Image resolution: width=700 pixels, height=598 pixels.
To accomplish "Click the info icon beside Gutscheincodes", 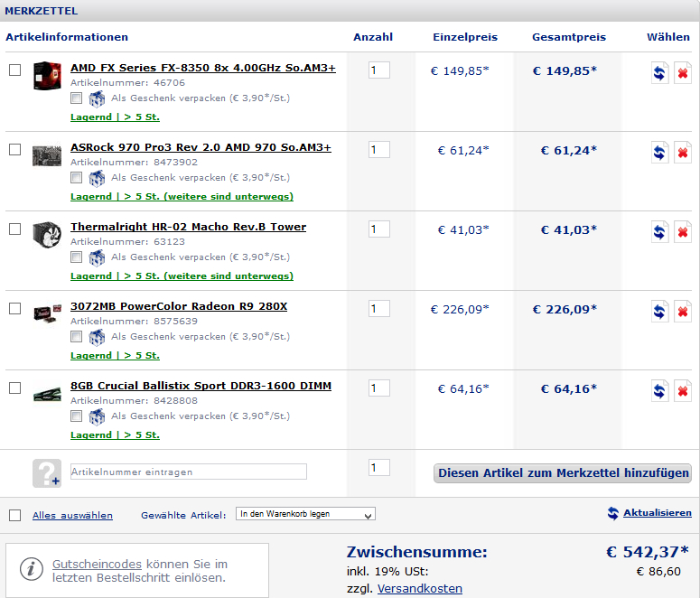I will [32, 569].
